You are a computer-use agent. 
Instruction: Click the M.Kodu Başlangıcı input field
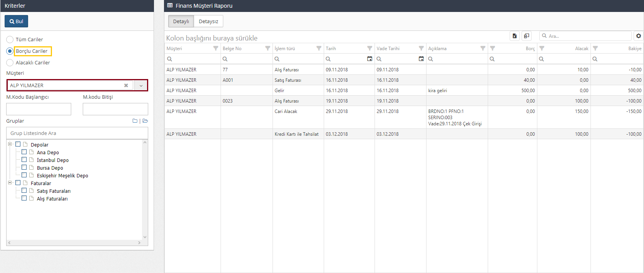pos(38,109)
